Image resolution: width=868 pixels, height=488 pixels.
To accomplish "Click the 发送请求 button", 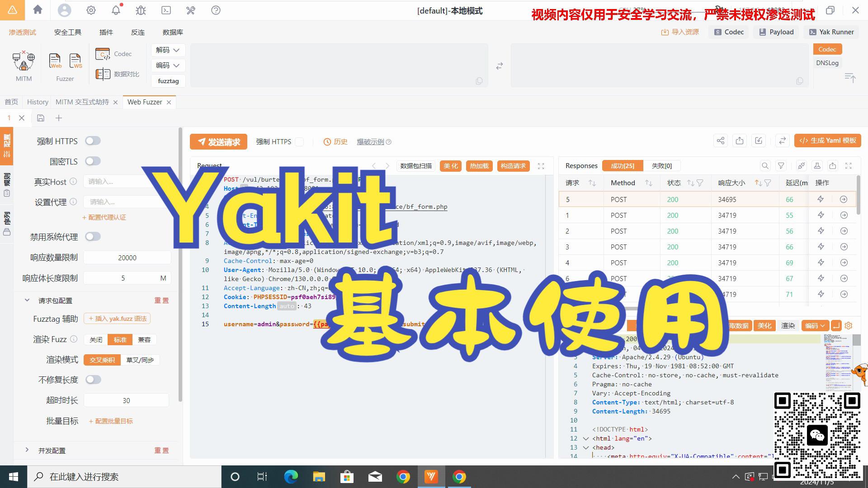I will tap(218, 142).
